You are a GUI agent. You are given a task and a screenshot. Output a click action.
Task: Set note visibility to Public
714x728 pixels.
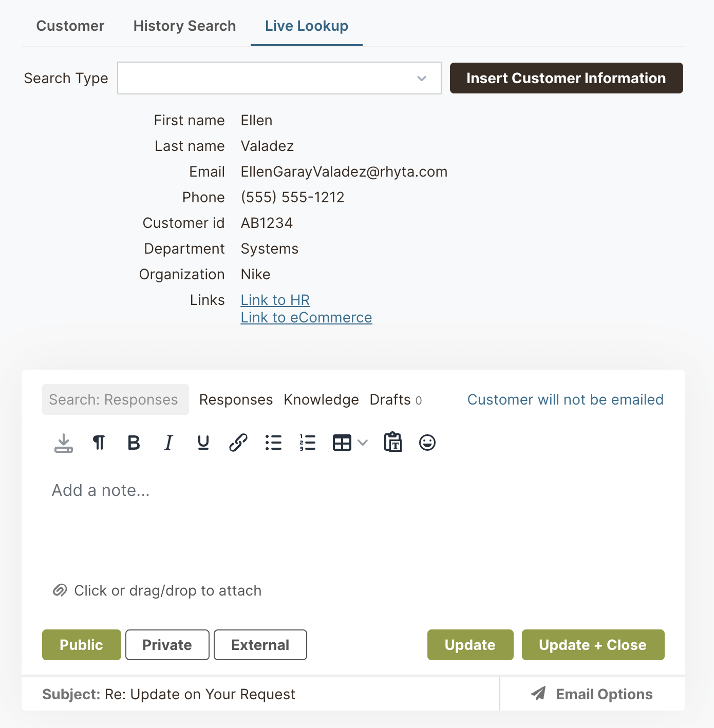[x=82, y=645]
